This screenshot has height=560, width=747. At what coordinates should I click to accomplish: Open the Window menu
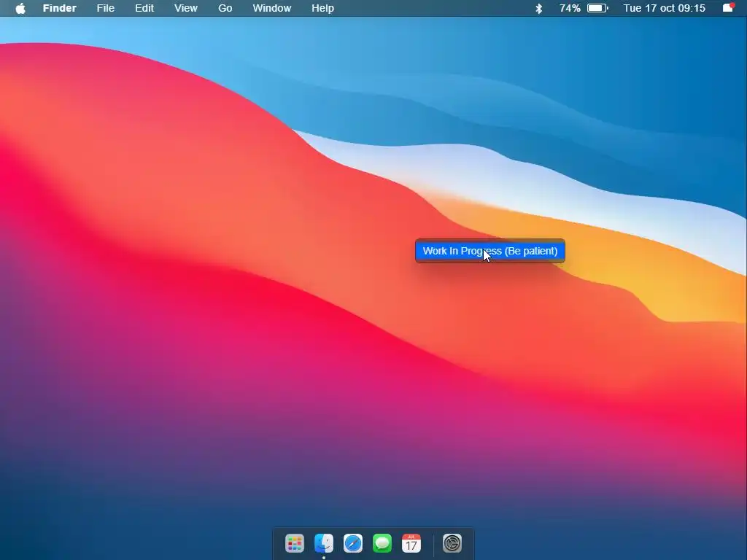tap(272, 8)
